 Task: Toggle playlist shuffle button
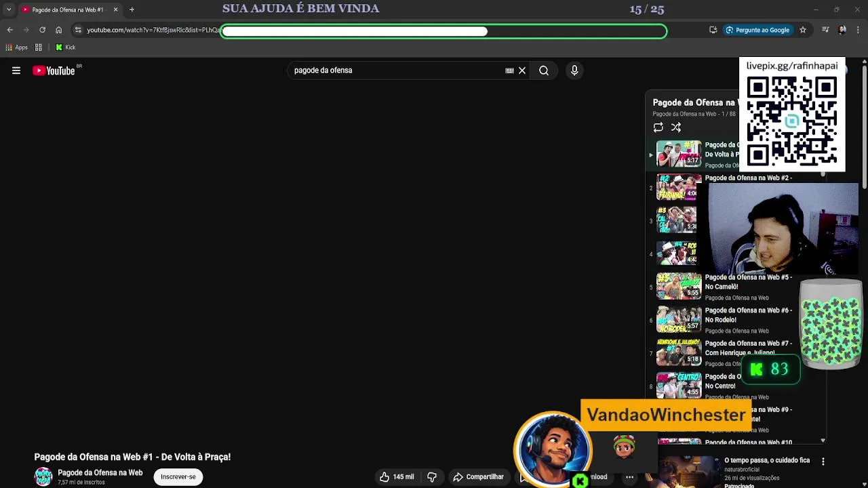[676, 127]
